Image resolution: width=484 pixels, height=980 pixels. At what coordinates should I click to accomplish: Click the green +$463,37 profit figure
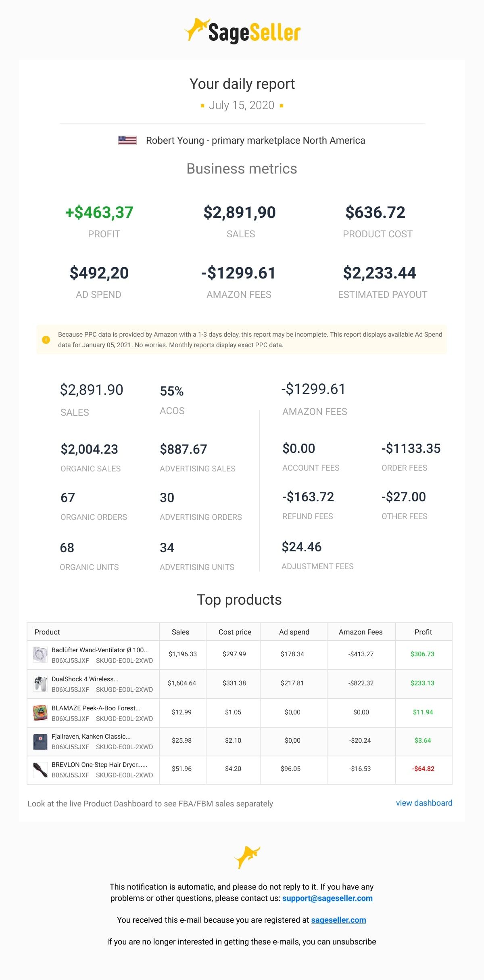(99, 212)
